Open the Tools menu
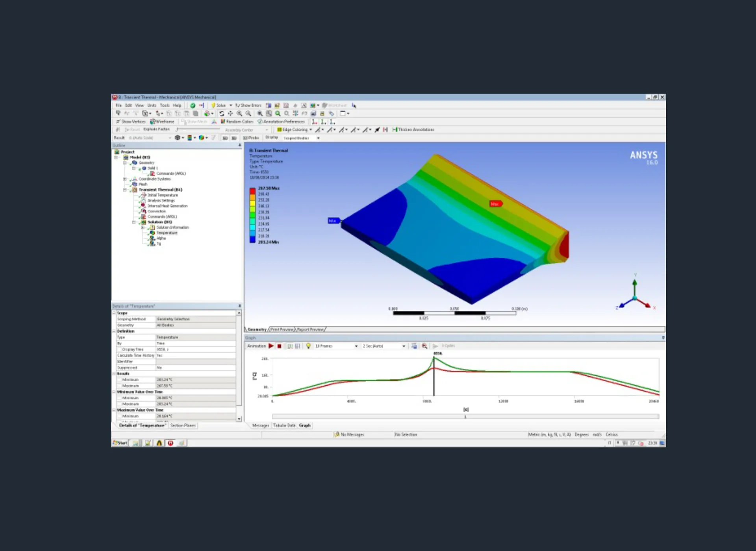756x551 pixels. pos(164,105)
